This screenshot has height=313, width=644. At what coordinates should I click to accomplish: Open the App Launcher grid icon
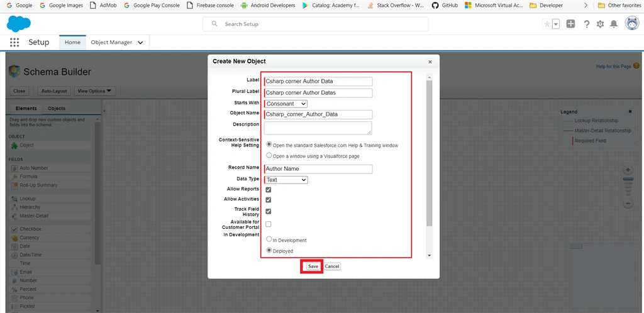14,42
